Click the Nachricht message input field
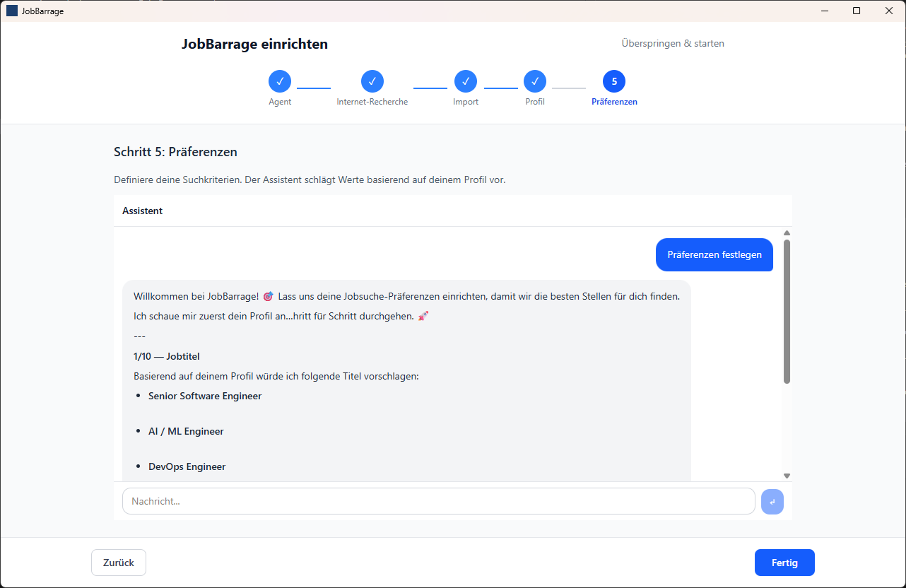This screenshot has width=906, height=588. click(x=439, y=502)
